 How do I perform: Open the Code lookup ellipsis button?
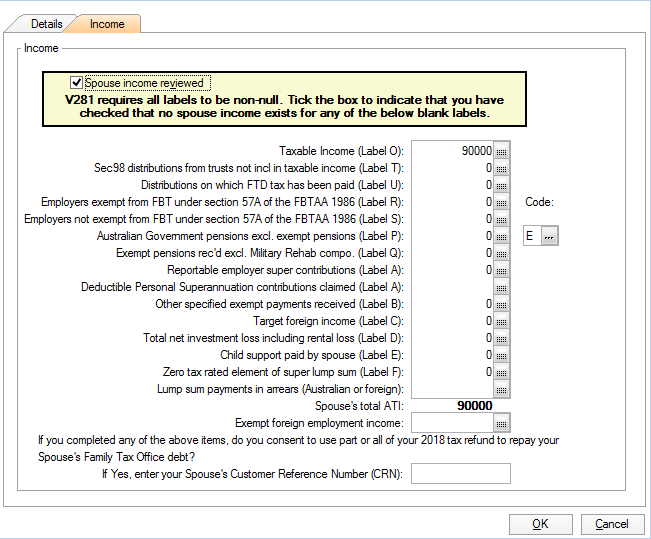pyautogui.click(x=550, y=236)
